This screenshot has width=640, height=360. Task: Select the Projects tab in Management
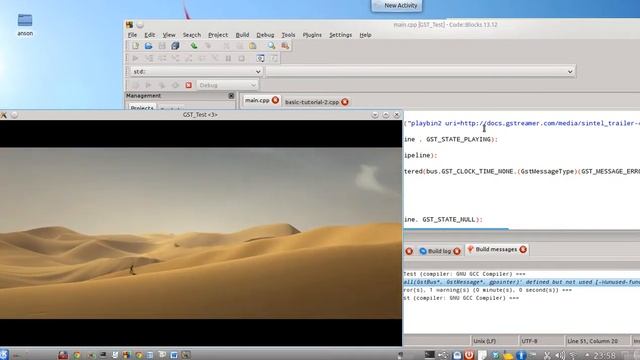pos(142,107)
